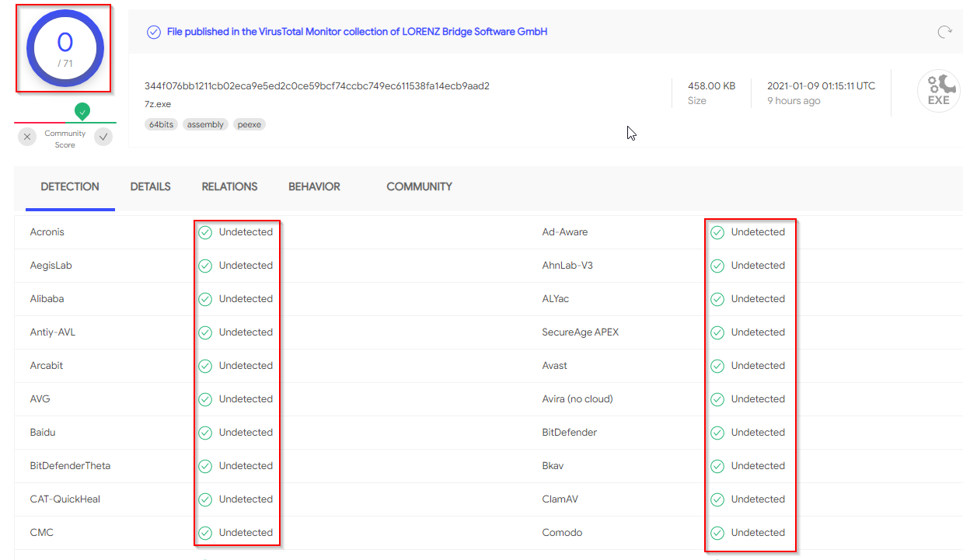Click the Undetected check icon for Acronis

205,232
